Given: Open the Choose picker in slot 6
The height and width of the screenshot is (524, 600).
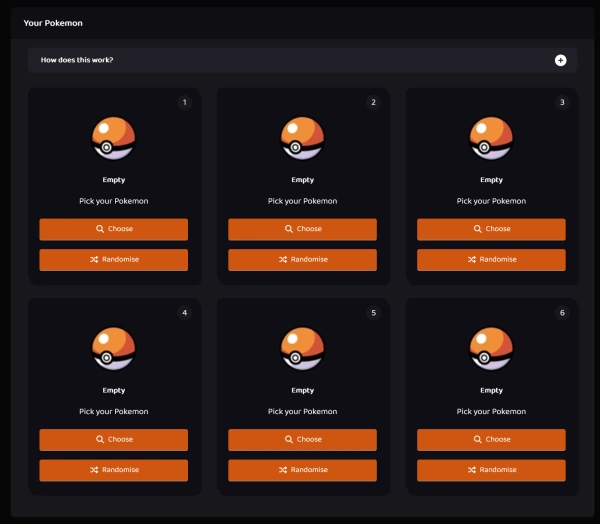Looking at the screenshot, I should click(491, 439).
